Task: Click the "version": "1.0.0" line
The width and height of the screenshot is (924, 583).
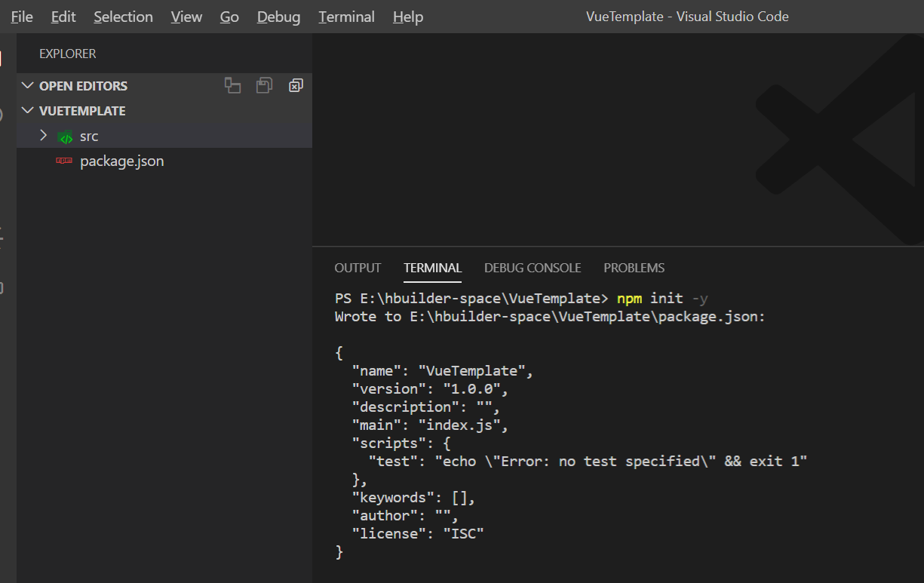Action: pos(430,389)
